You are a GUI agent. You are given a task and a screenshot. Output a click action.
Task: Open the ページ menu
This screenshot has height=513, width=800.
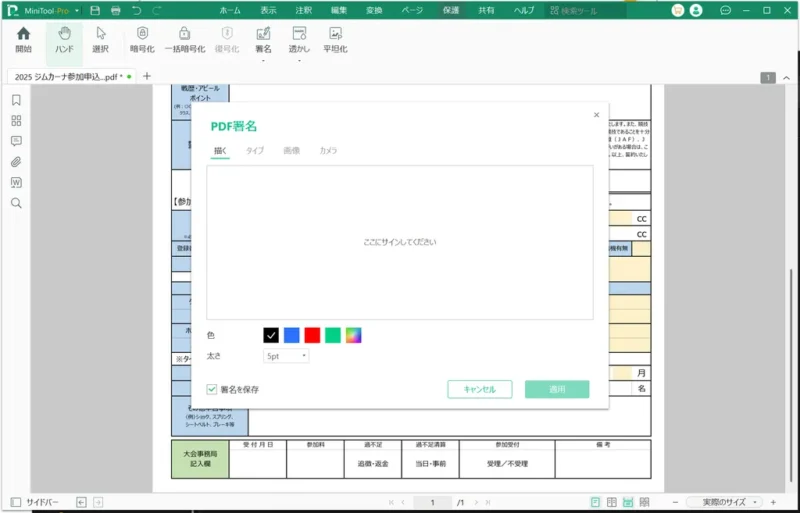pyautogui.click(x=412, y=10)
